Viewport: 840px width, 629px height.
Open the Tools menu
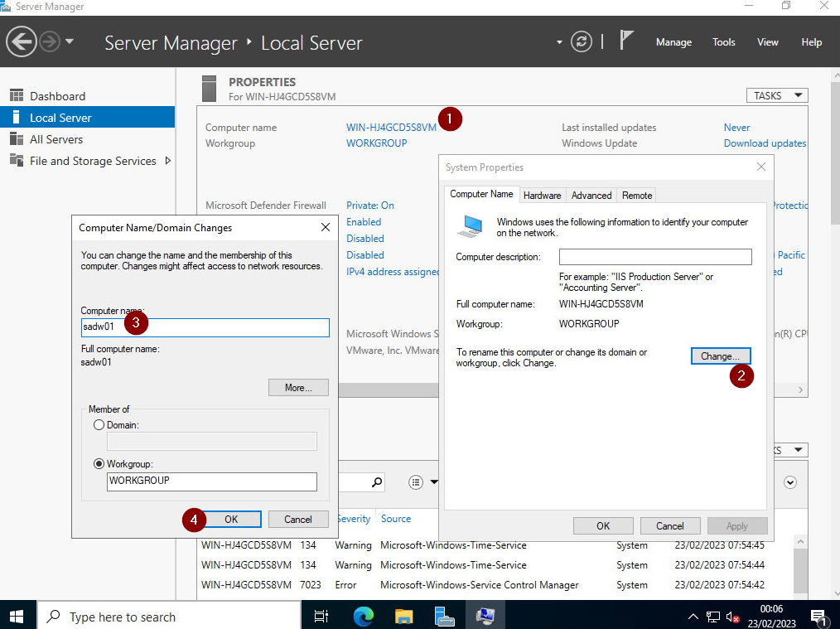point(723,42)
